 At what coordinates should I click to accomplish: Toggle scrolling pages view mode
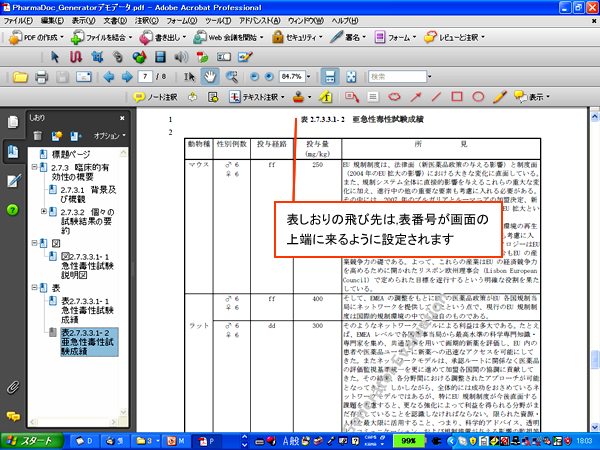330,77
